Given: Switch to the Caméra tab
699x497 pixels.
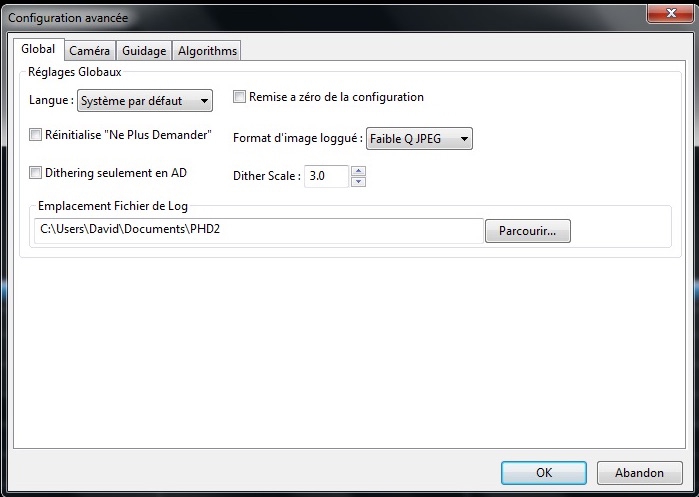Looking at the screenshot, I should [x=90, y=51].
